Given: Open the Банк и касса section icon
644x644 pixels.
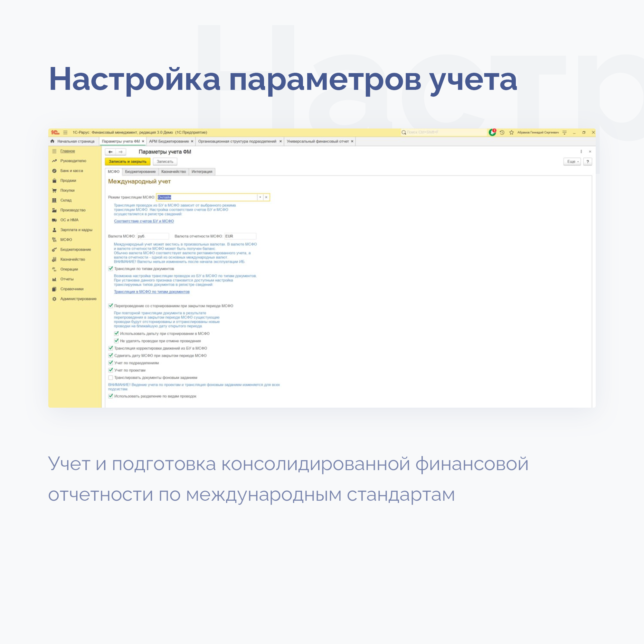Looking at the screenshot, I should point(54,171).
